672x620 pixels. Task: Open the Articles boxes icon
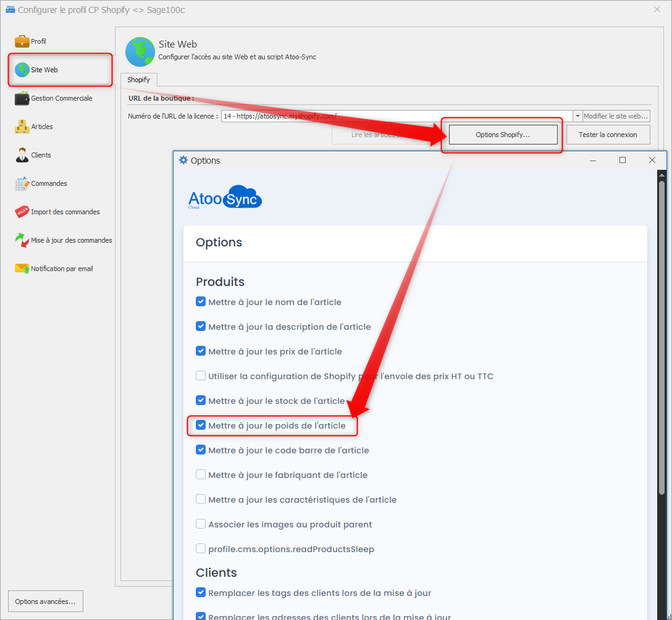click(22, 127)
